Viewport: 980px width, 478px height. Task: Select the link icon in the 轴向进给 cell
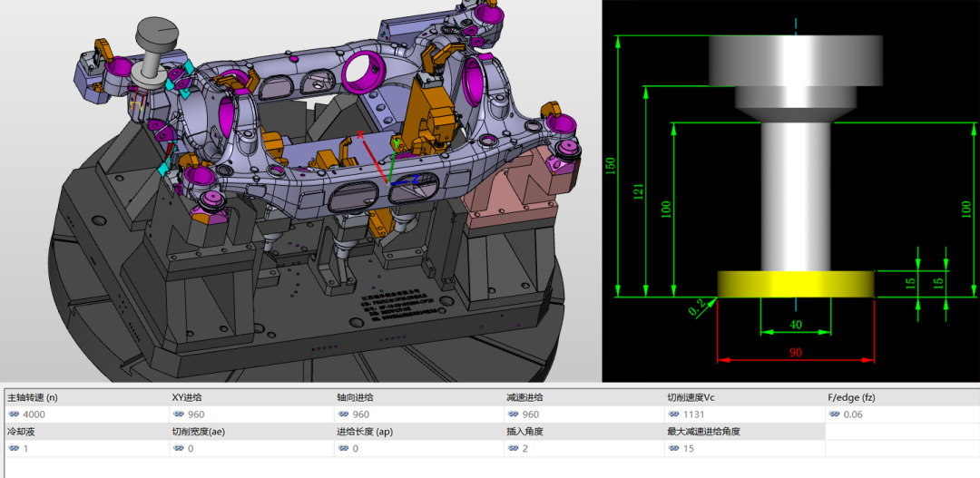(343, 415)
